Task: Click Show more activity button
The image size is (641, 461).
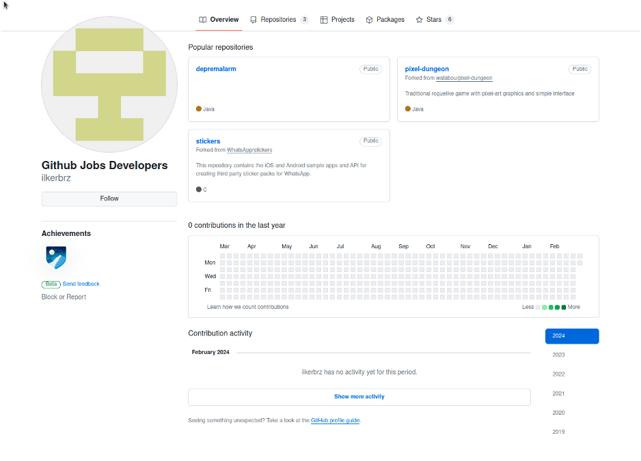Action: [x=359, y=397]
